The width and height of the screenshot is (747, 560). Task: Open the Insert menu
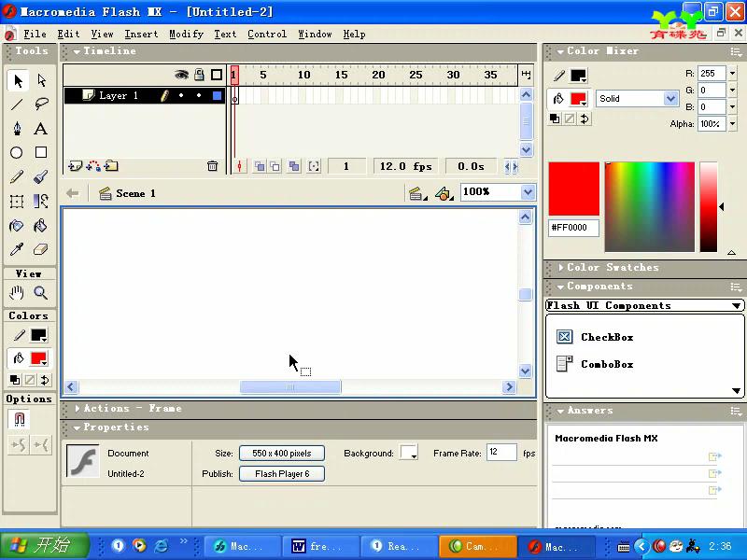coord(141,35)
